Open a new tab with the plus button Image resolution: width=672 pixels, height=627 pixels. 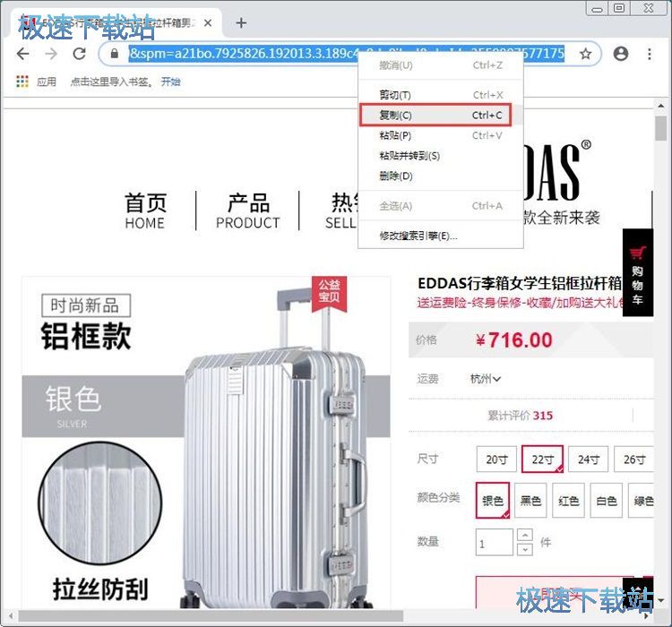coord(241,22)
